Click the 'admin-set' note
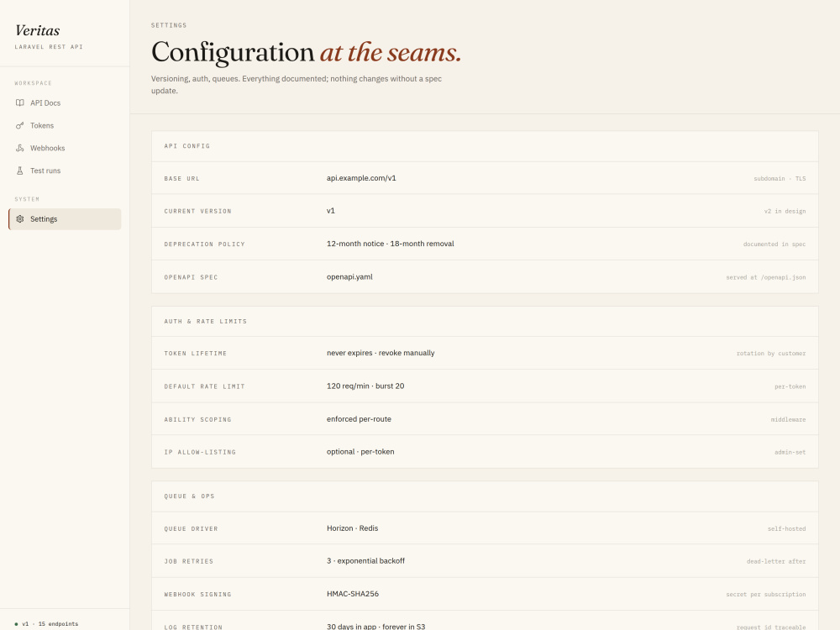Viewport: 840px width, 630px height. (790, 452)
